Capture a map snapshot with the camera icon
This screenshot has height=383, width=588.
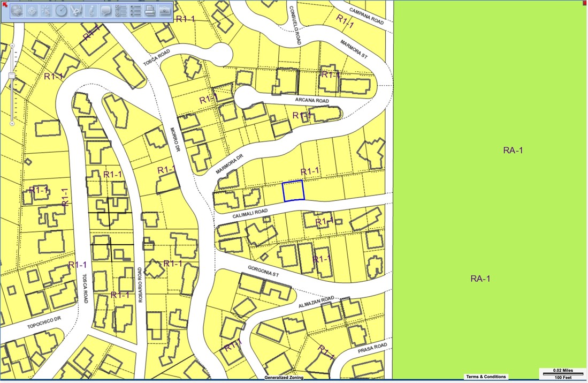click(x=165, y=11)
